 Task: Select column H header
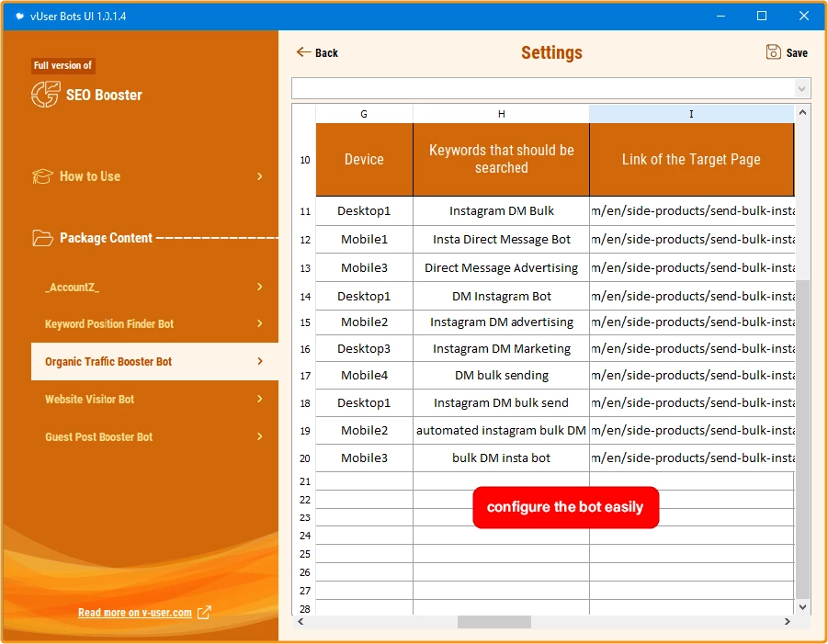coord(501,114)
